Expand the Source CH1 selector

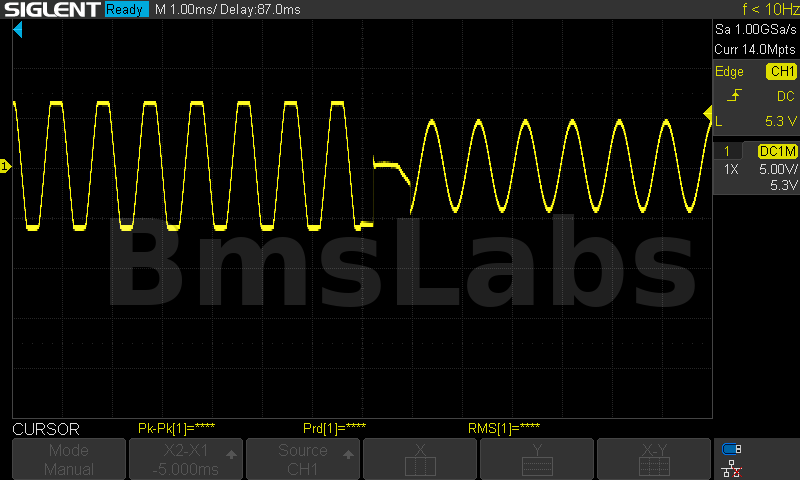tap(303, 459)
